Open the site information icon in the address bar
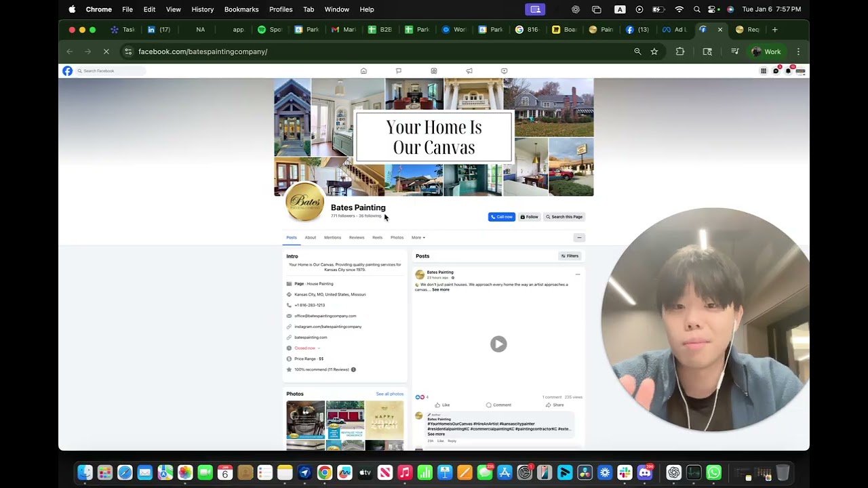The width and height of the screenshot is (868, 488). pos(128,52)
